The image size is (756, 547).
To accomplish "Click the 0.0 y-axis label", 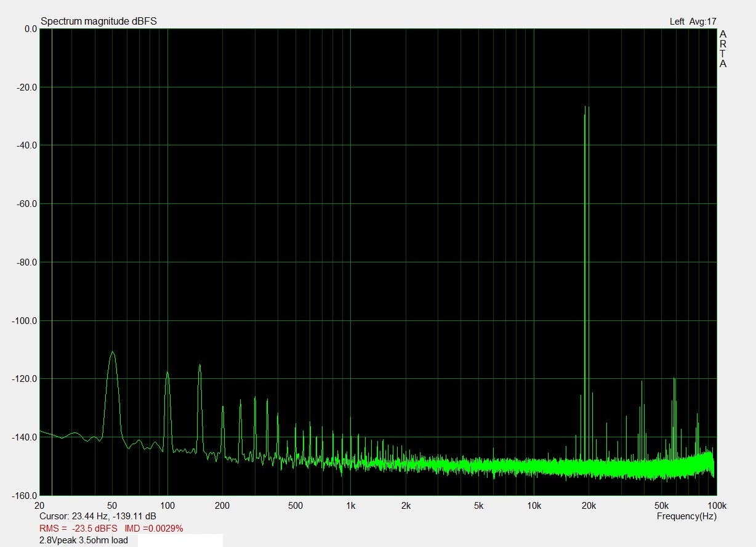I will click(x=30, y=28).
